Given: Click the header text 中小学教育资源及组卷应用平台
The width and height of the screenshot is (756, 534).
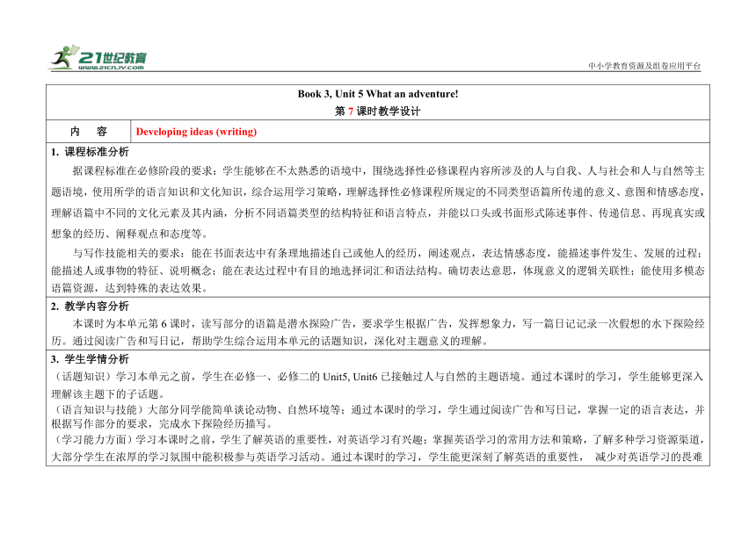Looking at the screenshot, I should [x=644, y=66].
